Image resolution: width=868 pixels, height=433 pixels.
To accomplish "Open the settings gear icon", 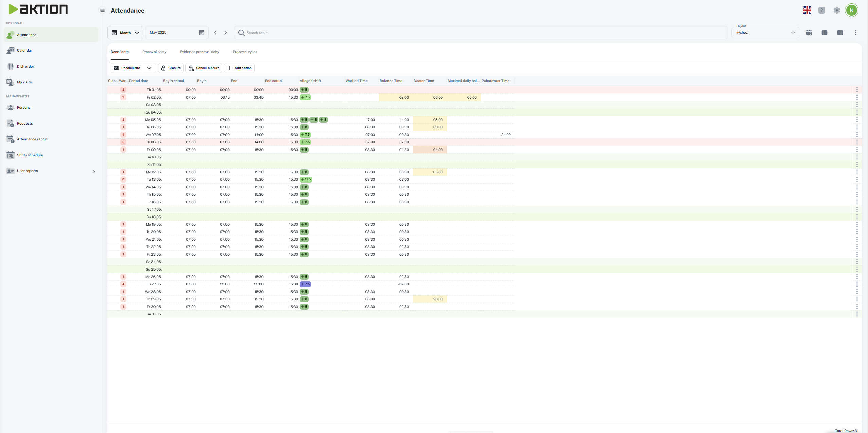I will click(837, 10).
